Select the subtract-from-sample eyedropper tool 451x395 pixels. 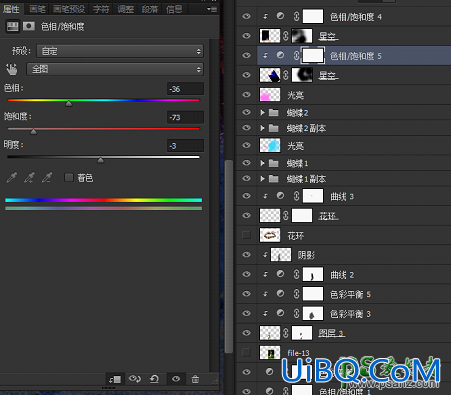pos(47,177)
